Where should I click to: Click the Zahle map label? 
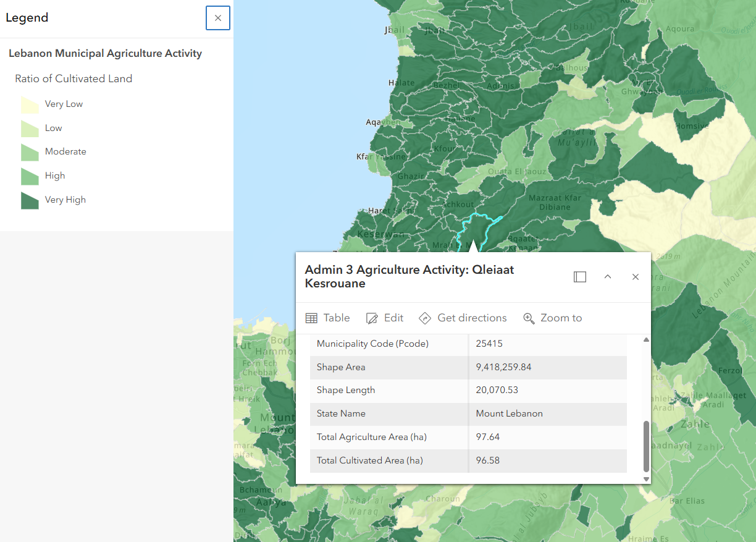point(695,424)
